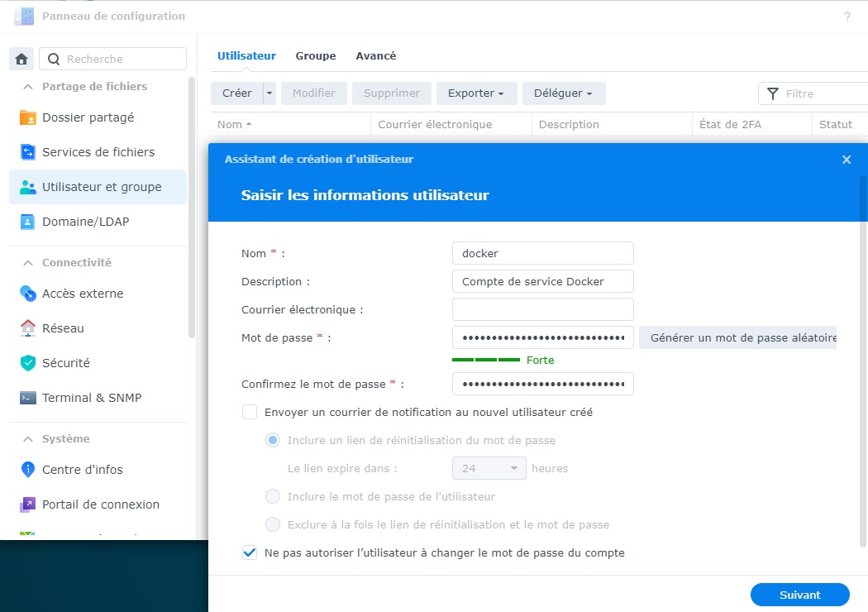Uncheck the password change restriction option
This screenshot has width=868, height=612.
(x=249, y=552)
